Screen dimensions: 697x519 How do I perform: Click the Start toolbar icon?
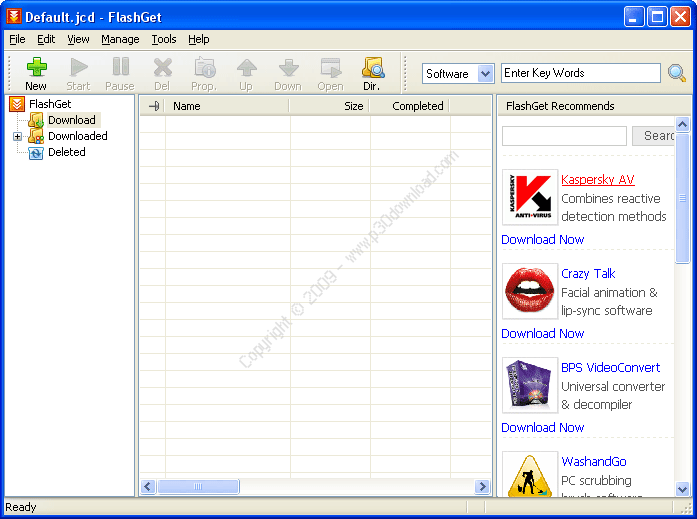tap(79, 73)
